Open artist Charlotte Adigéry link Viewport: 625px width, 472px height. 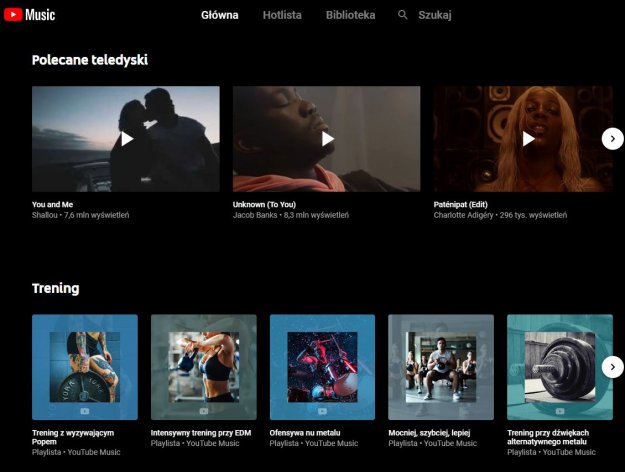point(463,215)
